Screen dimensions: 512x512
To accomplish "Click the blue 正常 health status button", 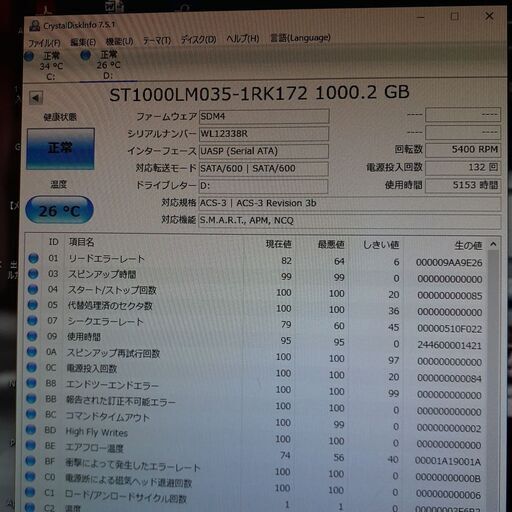I will pyautogui.click(x=61, y=149).
